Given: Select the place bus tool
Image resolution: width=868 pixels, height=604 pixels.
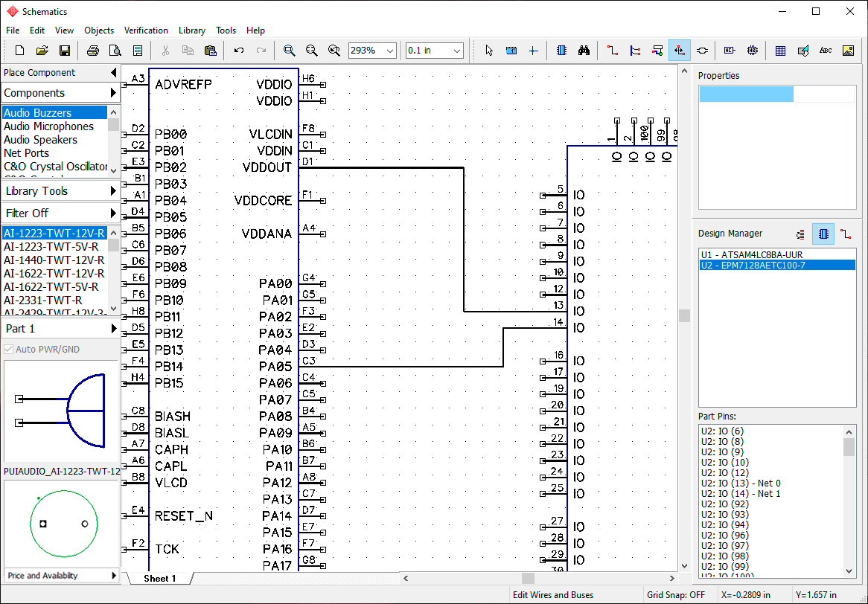Looking at the screenshot, I should tap(635, 51).
